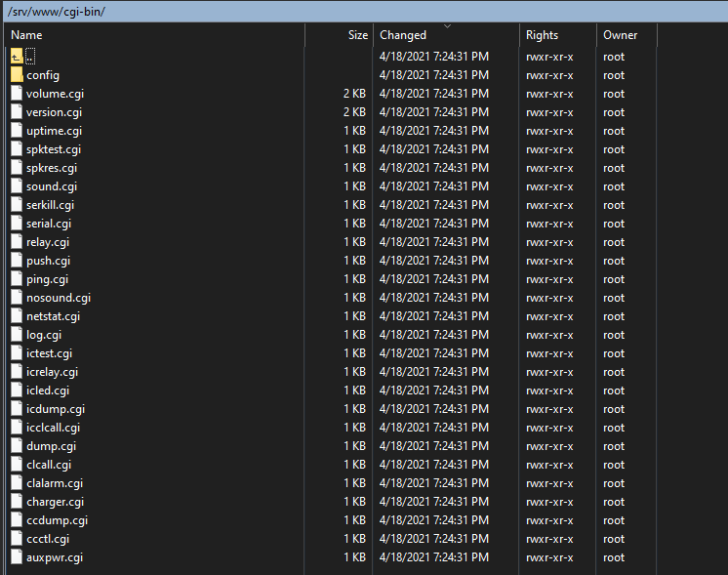Viewport: 728px width, 575px height.
Task: Click the icdump.cgi file icon
Action: pos(17,409)
